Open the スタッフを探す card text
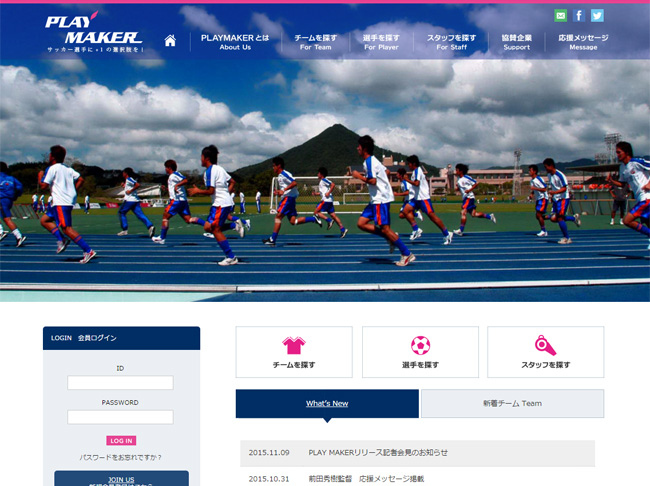 (546, 365)
